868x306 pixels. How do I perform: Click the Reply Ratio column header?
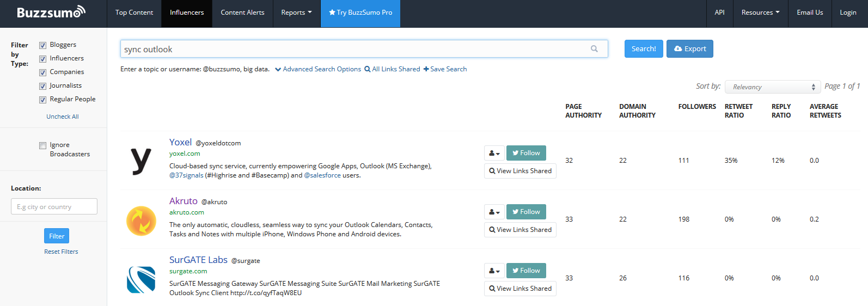[781, 111]
